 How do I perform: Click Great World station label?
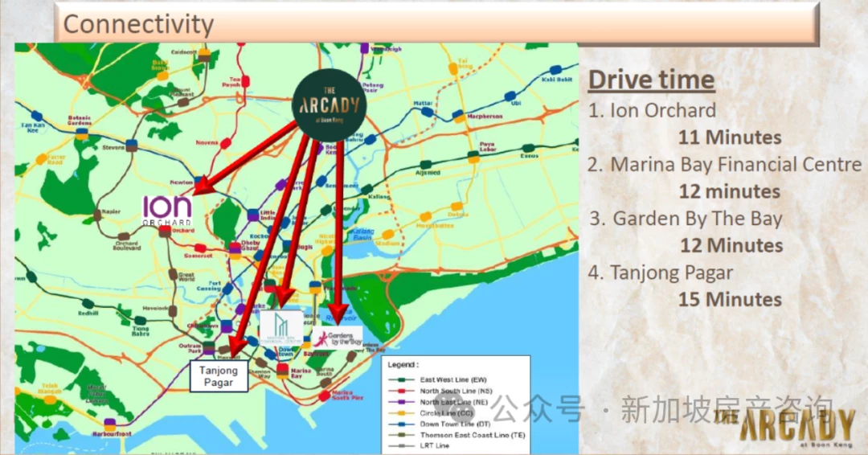(186, 277)
